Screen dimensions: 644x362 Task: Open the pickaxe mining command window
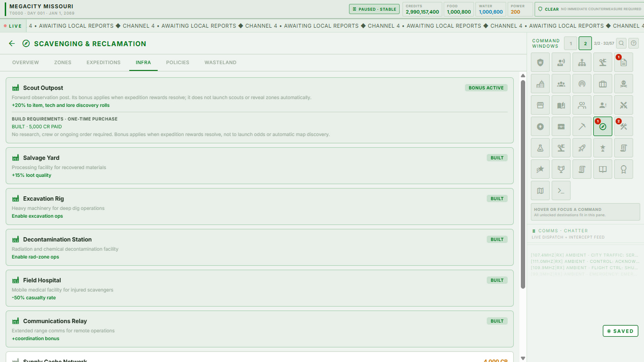coord(582,127)
